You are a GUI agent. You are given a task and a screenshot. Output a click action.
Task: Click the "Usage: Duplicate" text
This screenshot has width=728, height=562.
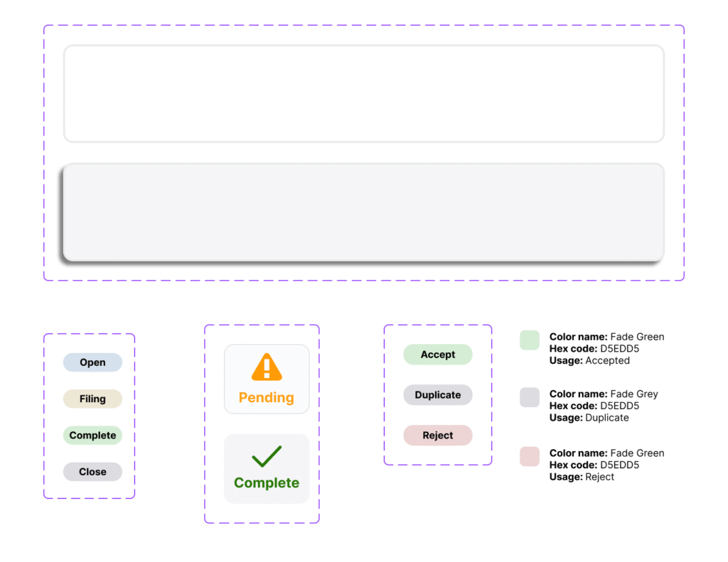[589, 418]
